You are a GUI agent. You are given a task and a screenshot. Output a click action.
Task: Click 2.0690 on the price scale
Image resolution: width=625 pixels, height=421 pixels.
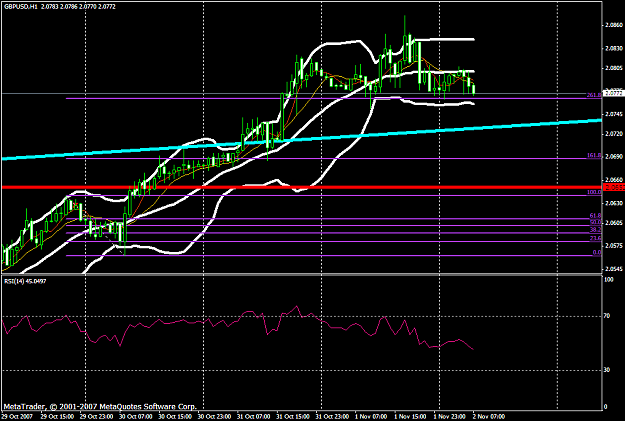614,157
